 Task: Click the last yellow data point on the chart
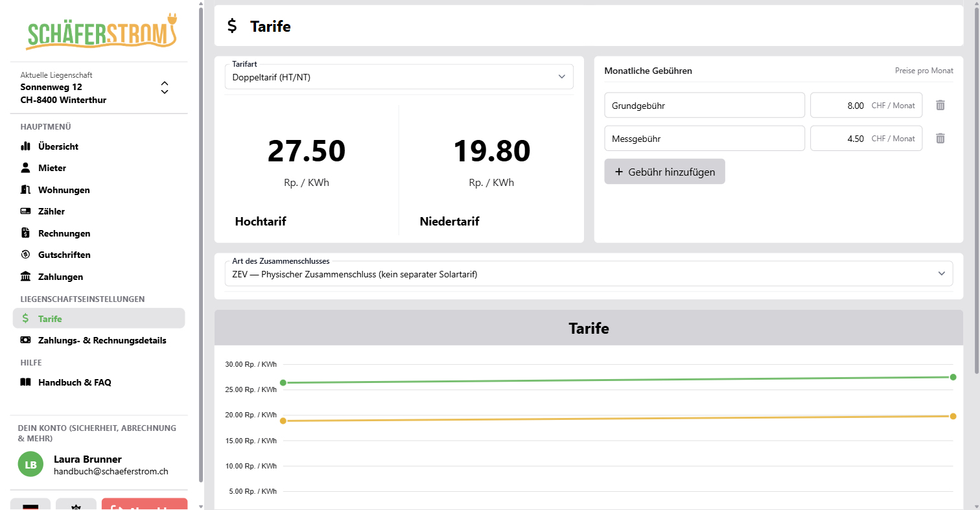click(953, 416)
